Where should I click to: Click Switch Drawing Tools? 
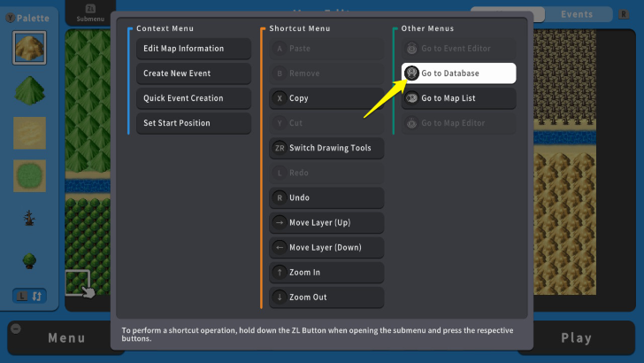pos(326,148)
